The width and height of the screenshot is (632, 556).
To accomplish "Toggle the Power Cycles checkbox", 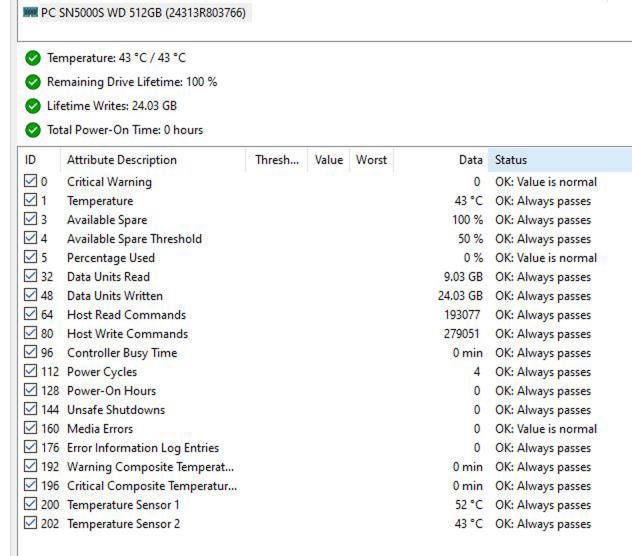I will [30, 371].
